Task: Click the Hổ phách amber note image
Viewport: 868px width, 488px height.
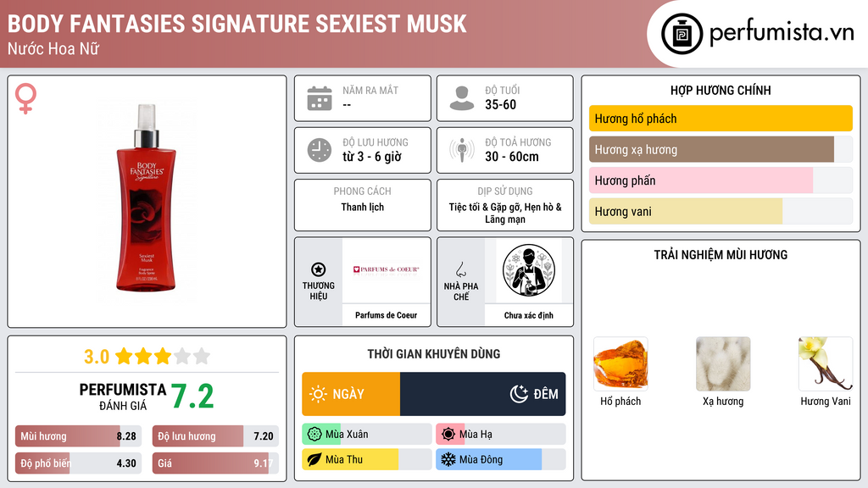Action: [x=620, y=364]
